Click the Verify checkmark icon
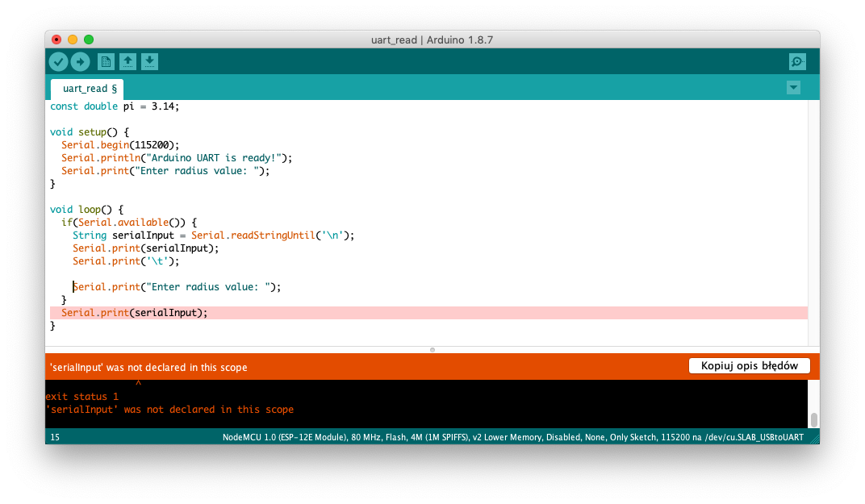The height and width of the screenshot is (504, 865). 58,62
